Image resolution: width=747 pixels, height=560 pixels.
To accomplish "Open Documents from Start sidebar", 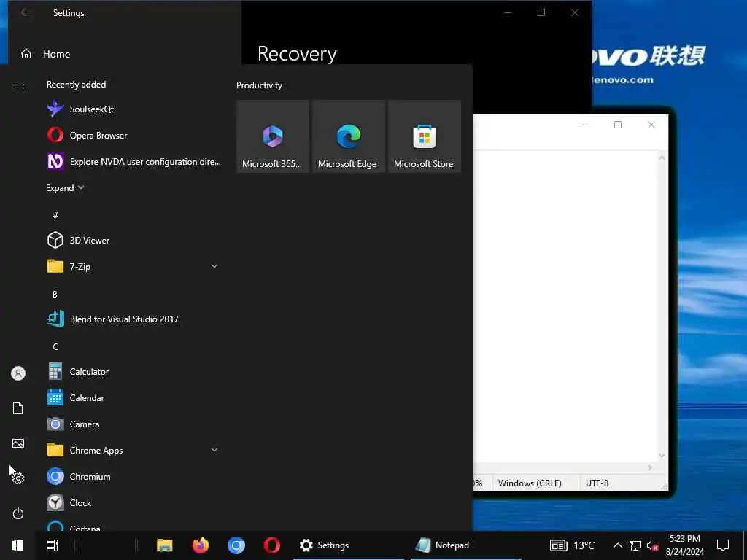I will (18, 408).
